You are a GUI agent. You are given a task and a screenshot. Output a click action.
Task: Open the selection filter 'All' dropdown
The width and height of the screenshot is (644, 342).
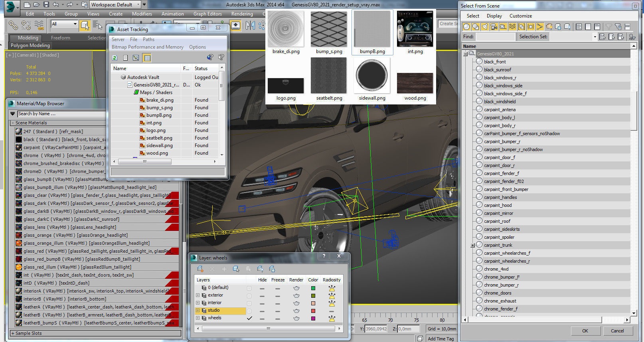point(64,24)
